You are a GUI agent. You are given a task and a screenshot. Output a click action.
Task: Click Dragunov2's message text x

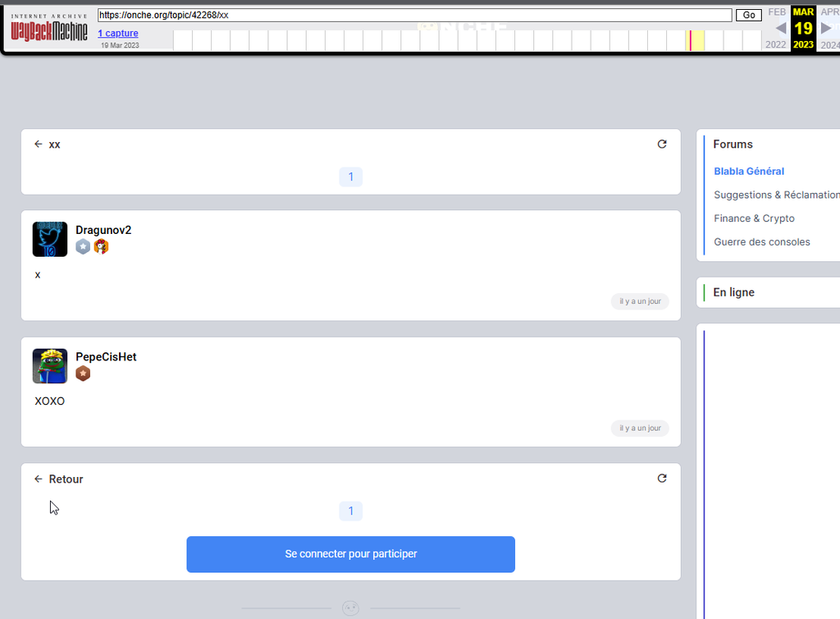pos(38,275)
